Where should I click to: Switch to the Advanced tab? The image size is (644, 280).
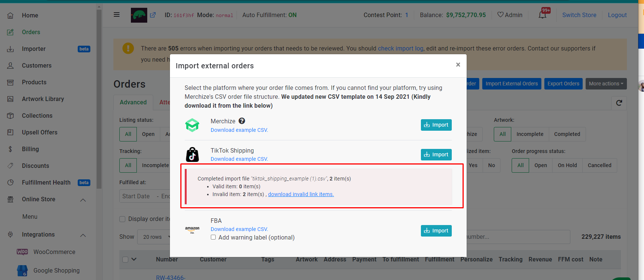(133, 102)
